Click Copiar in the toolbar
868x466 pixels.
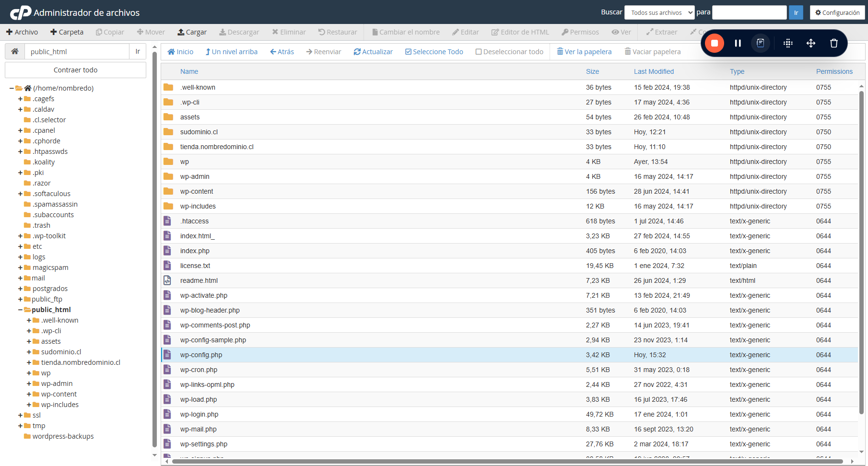[x=110, y=32]
